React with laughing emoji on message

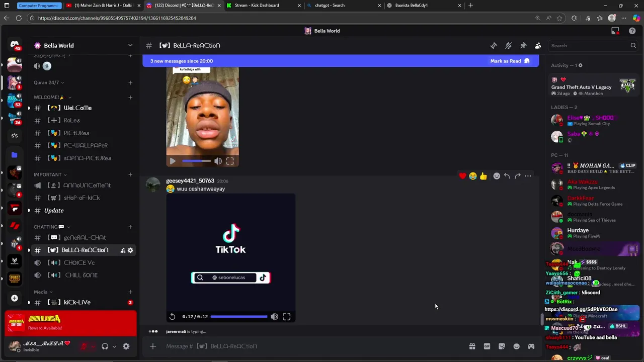[473, 176]
